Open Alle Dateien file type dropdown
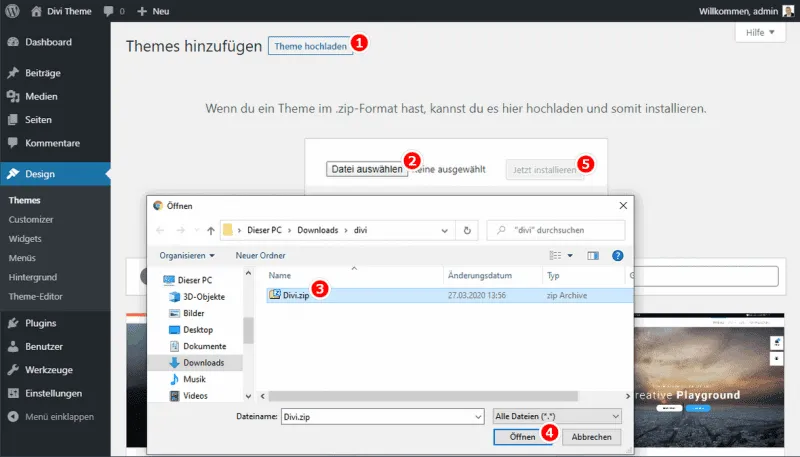 point(557,416)
